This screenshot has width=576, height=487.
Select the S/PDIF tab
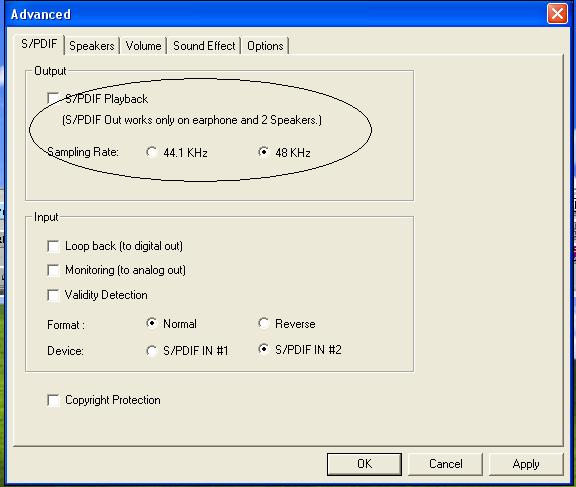click(x=39, y=44)
